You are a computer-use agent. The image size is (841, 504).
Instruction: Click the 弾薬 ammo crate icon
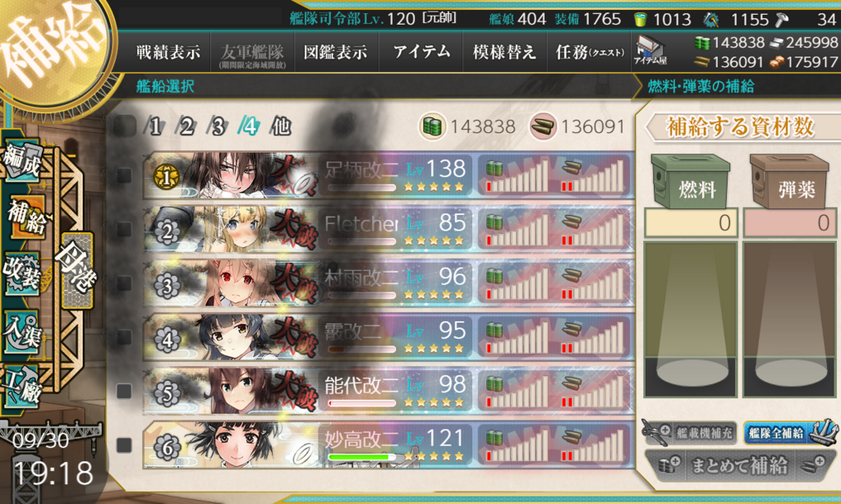click(789, 181)
